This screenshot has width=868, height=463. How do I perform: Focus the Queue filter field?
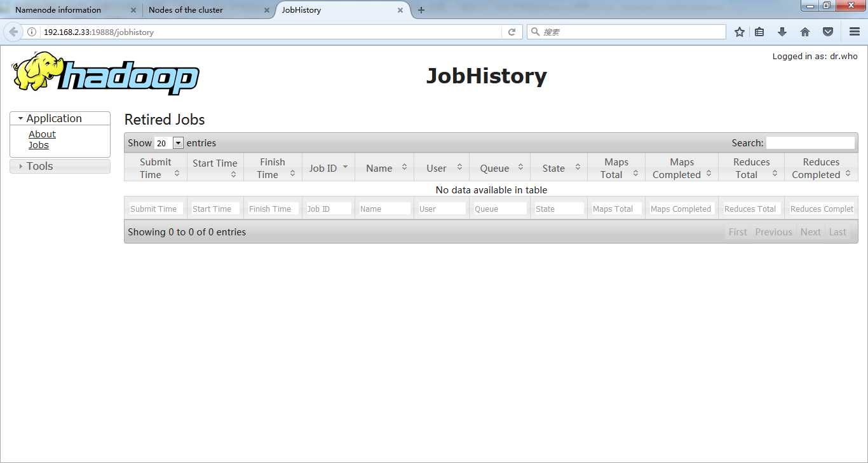click(x=500, y=209)
